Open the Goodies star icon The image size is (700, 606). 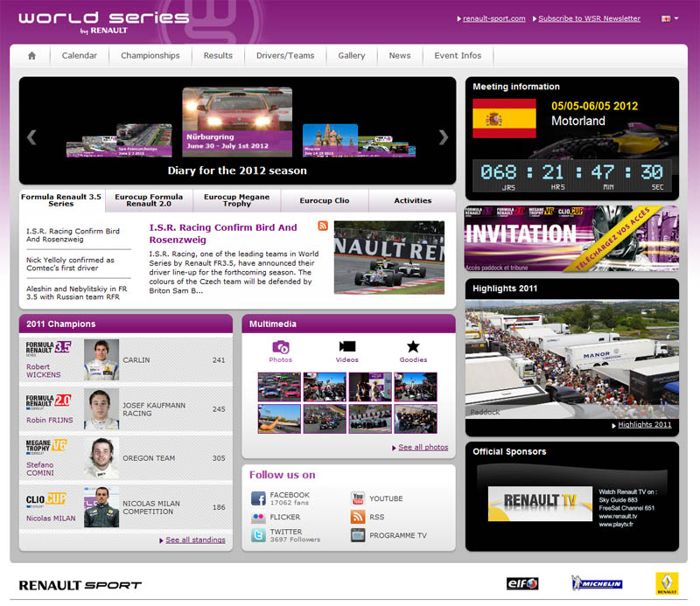coord(413,346)
